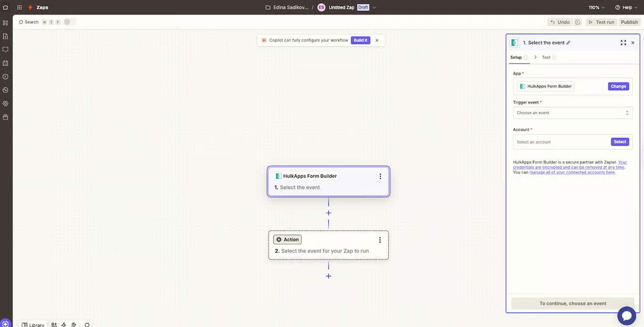Click the bottom toolbar circle icon
644x327 pixels.
(87, 325)
